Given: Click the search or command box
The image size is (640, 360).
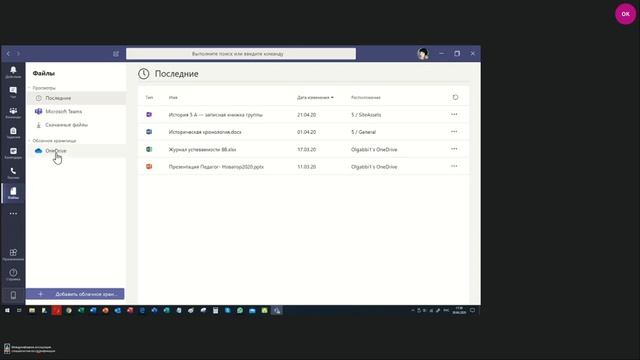Looking at the screenshot, I should tap(241, 53).
